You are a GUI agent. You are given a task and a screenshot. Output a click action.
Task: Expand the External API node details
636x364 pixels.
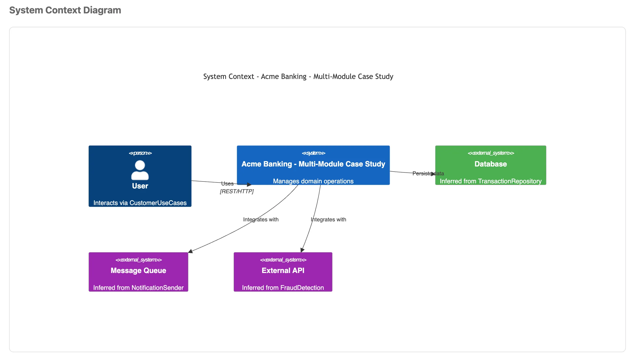pyautogui.click(x=283, y=271)
